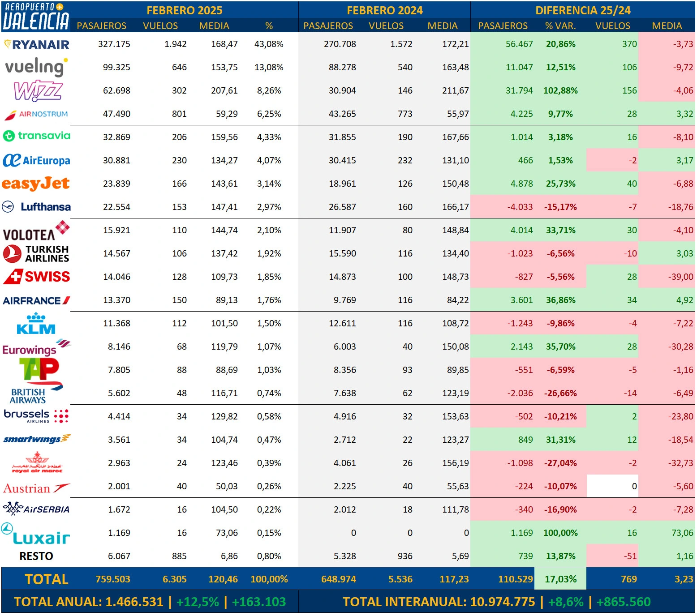Click the Wizz Air logo
697x616 pixels.
coord(38,91)
